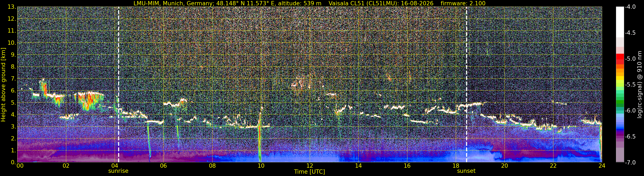Click the height tick label '11.'
644x176 pixels.
pos(12,31)
